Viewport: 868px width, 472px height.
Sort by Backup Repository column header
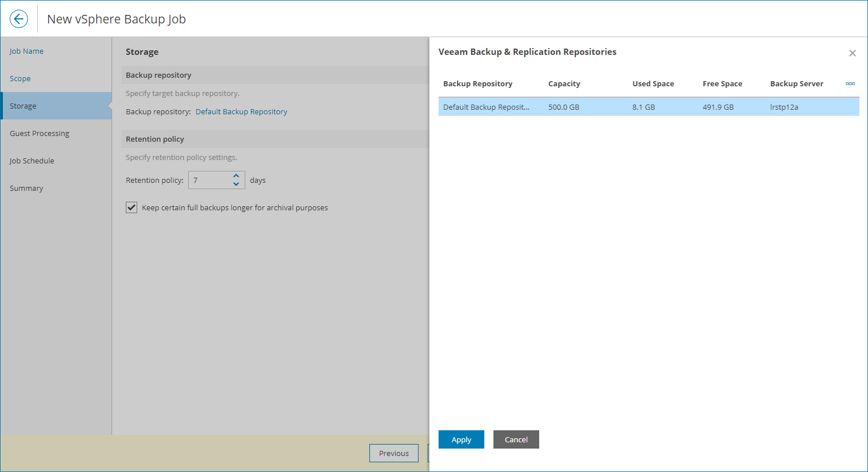477,83
